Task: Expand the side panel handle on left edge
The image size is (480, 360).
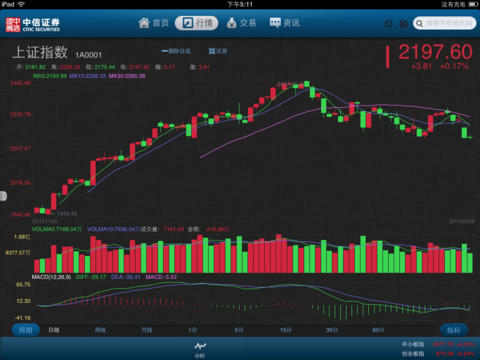Action: [3, 196]
